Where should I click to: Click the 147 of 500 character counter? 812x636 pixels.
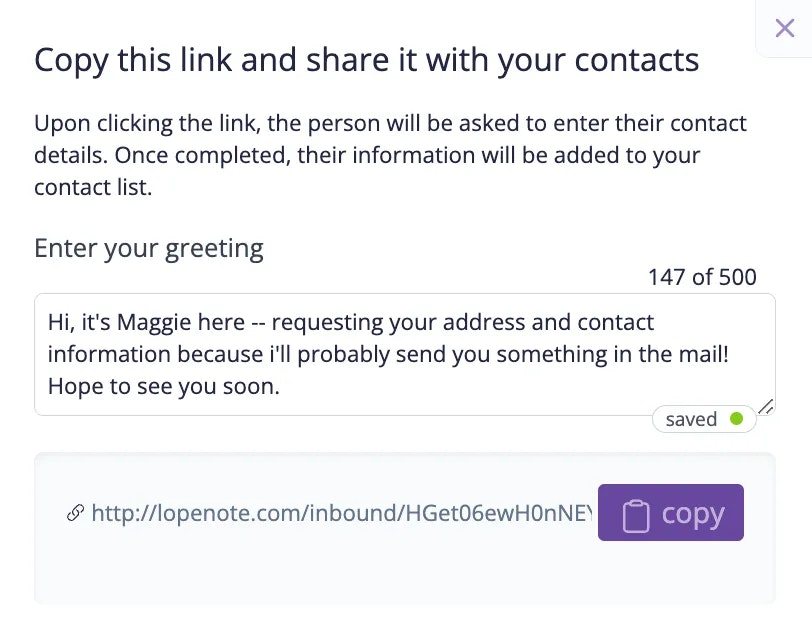pyautogui.click(x=702, y=277)
